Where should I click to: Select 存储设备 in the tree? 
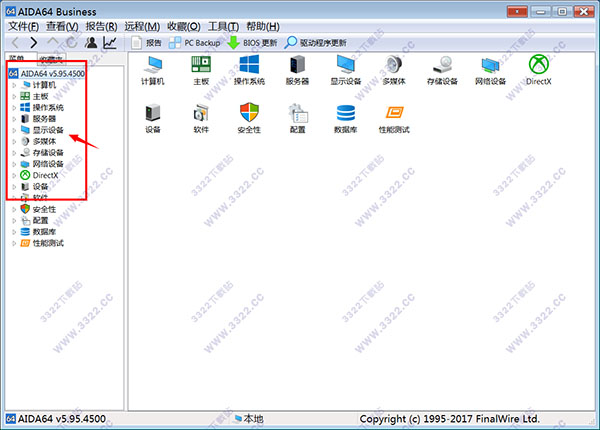pos(48,153)
